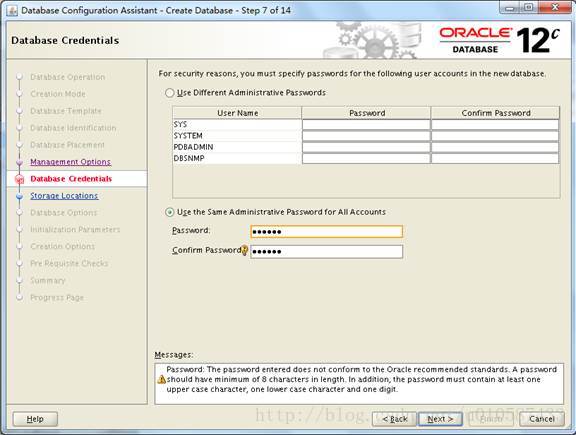Click Pre Requisite Checks step in sidebar

(69, 263)
